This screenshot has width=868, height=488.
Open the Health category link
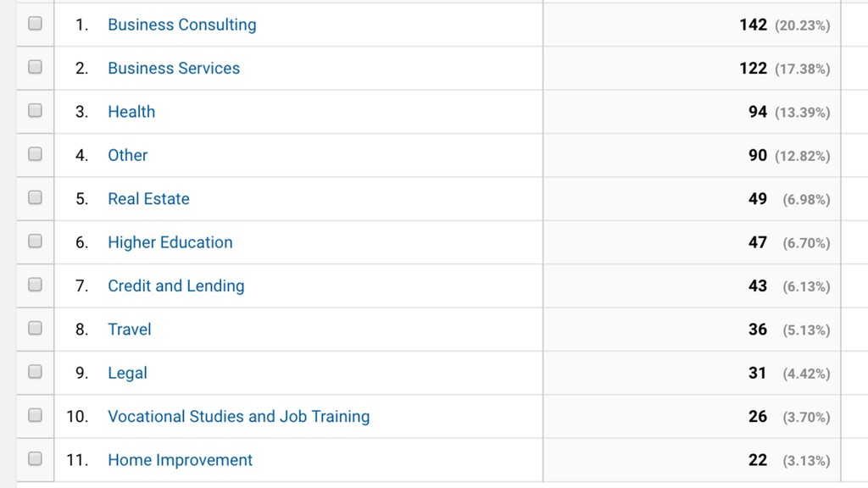pos(131,112)
